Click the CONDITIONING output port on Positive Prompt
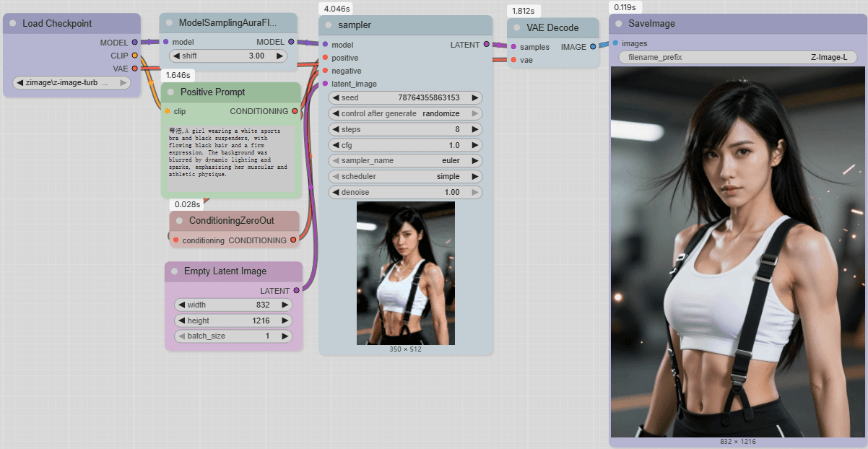The height and width of the screenshot is (449, 868). [295, 111]
